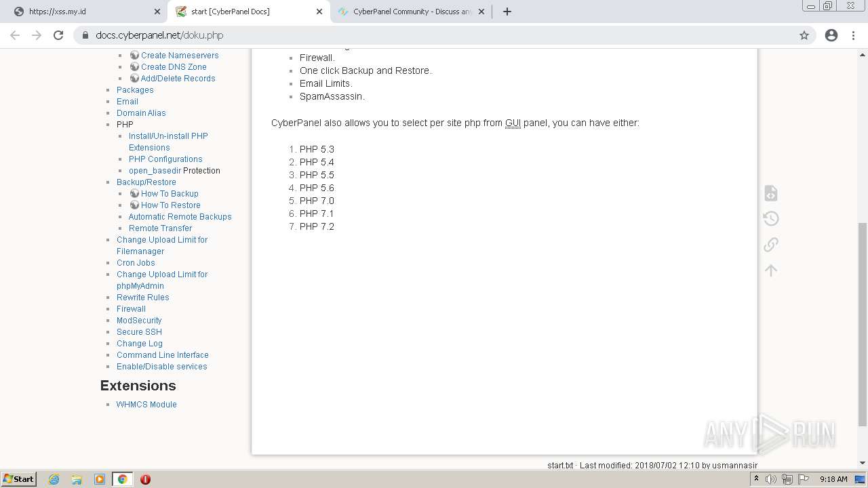The height and width of the screenshot is (488, 868).
Task: Click the globe icon beside Create DNS Zone
Action: [x=134, y=66]
